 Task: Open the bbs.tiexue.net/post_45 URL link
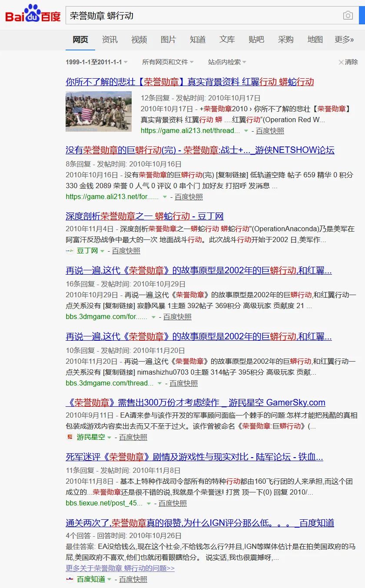(x=104, y=503)
